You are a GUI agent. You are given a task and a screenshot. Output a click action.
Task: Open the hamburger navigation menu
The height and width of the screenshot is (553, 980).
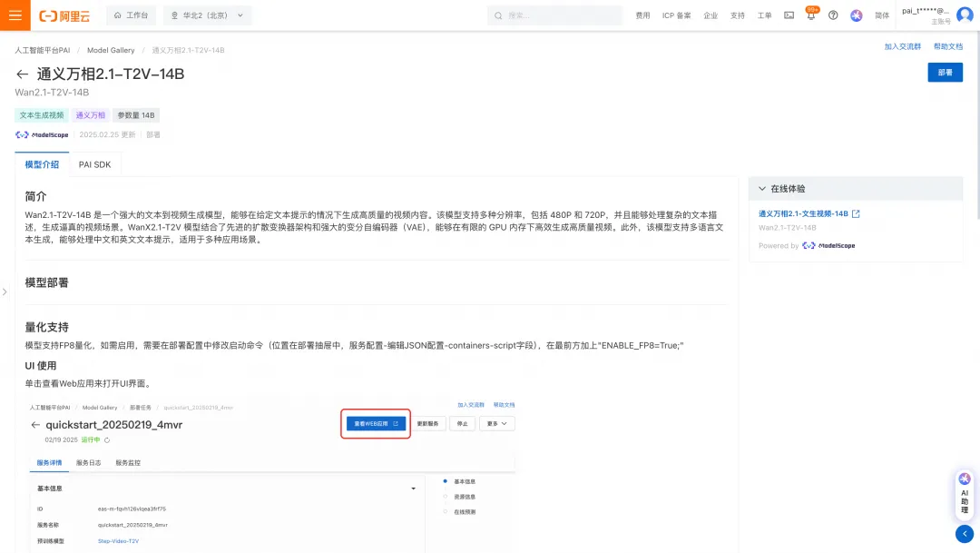point(15,15)
